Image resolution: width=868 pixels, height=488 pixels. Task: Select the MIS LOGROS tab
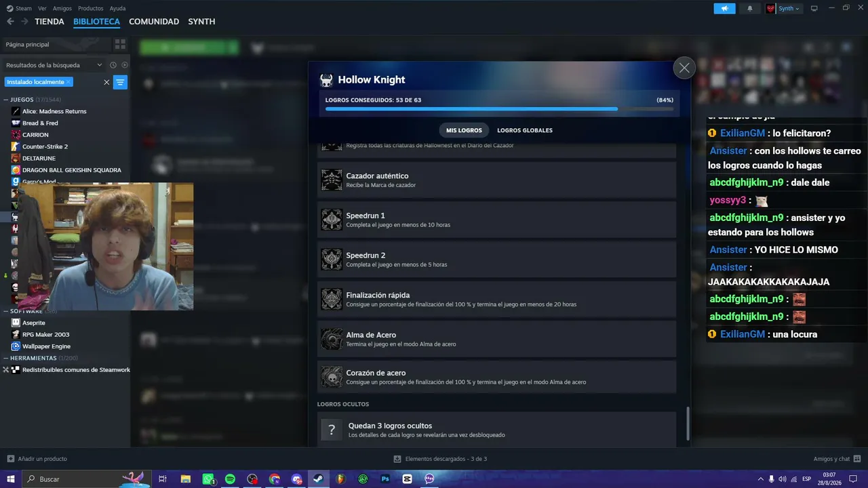tap(464, 130)
